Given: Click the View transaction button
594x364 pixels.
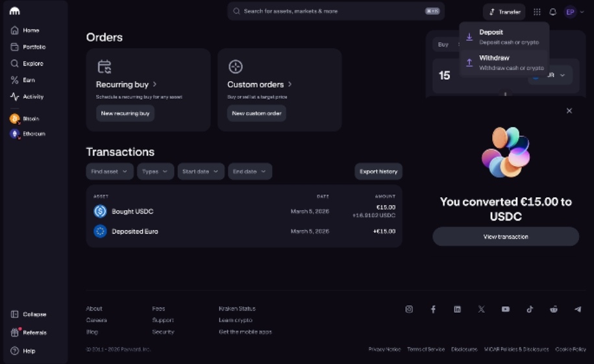Looking at the screenshot, I should pos(506,237).
